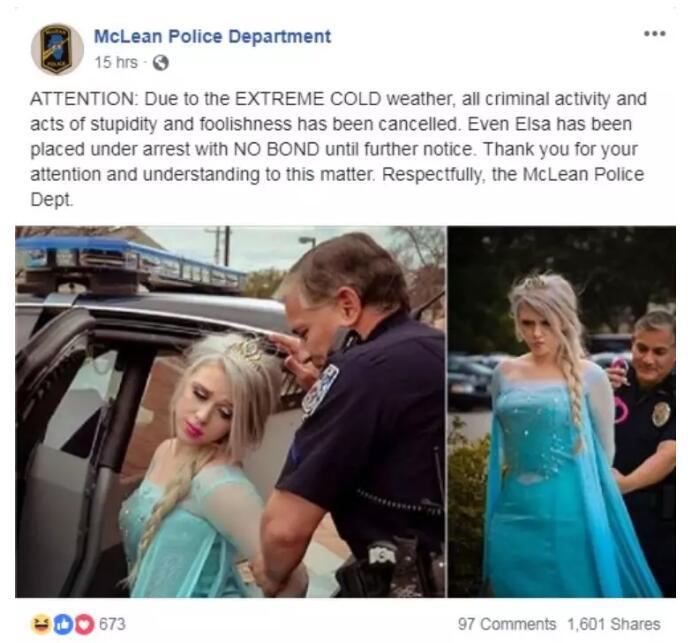The image size is (691, 643).
Task: Click the red Love heart reaction icon
Action: (84, 624)
